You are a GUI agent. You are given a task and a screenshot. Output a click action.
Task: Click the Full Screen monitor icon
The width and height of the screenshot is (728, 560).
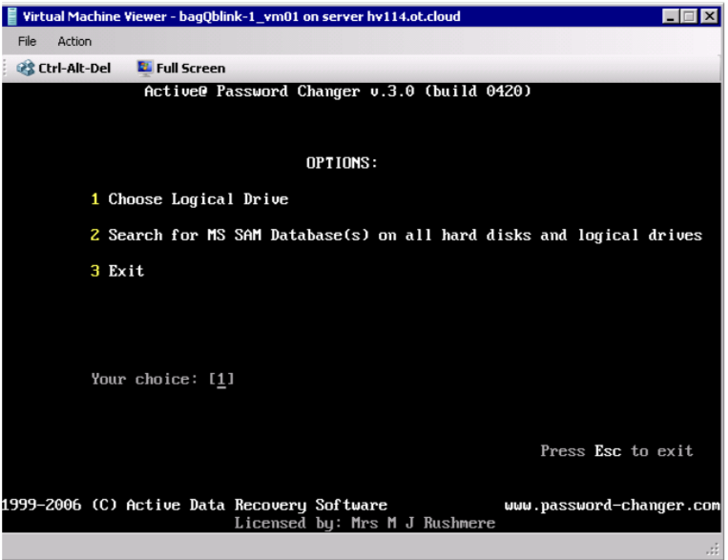point(144,68)
